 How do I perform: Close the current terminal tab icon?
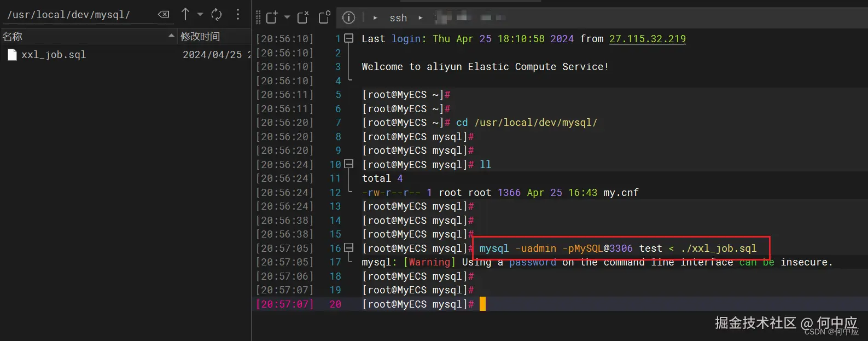pos(303,18)
